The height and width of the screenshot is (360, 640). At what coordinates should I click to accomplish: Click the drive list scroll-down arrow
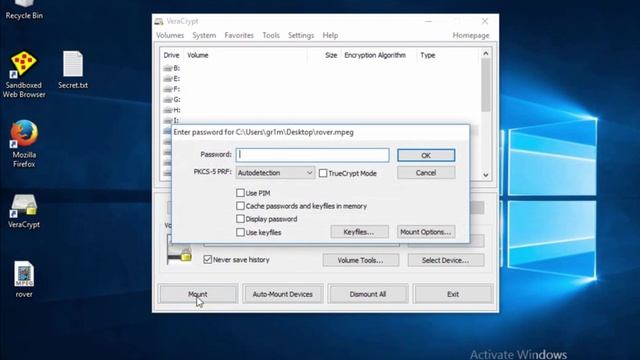[x=486, y=175]
